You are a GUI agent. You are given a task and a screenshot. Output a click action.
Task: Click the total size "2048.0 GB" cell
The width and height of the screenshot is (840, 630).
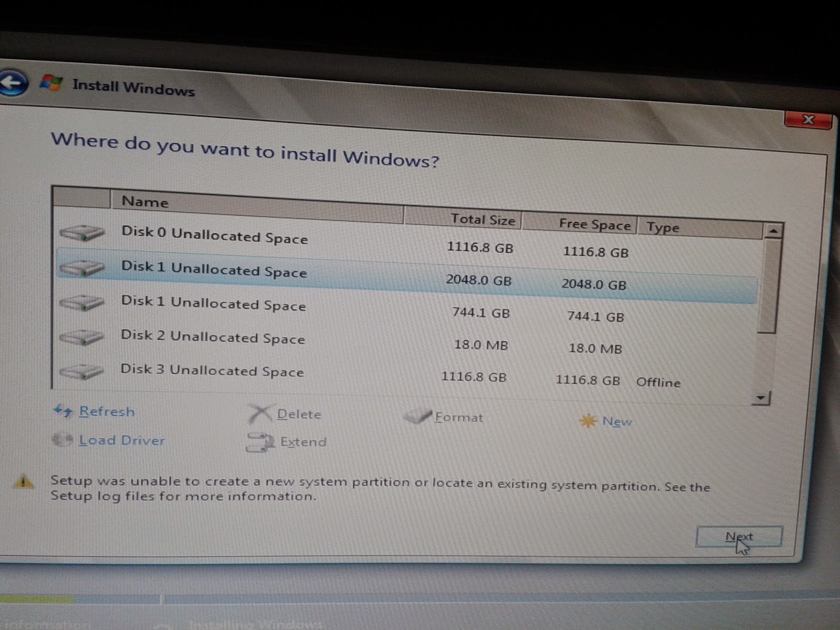click(478, 280)
